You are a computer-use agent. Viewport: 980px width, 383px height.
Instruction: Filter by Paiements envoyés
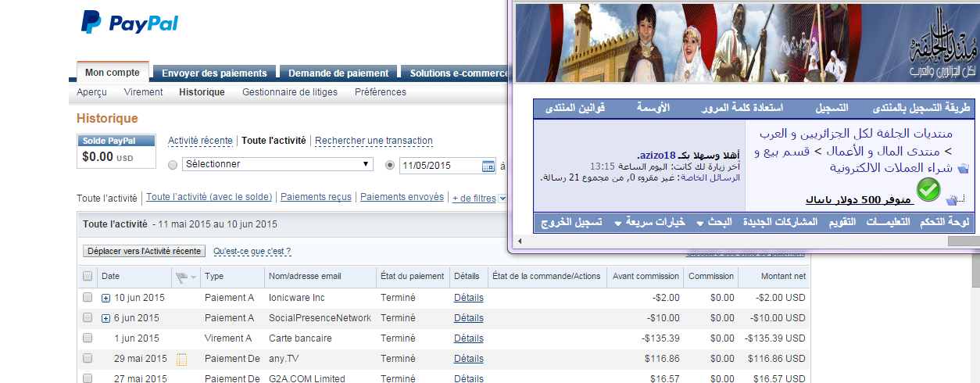pyautogui.click(x=402, y=198)
